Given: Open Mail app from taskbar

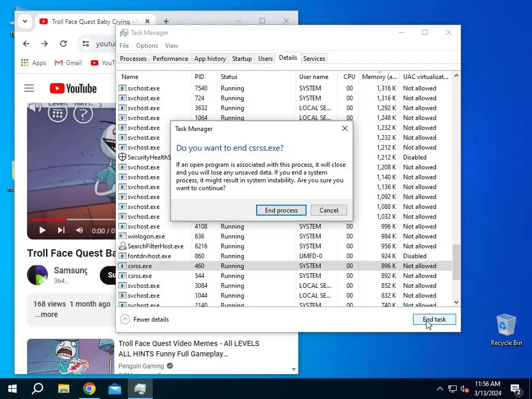Looking at the screenshot, I should click(115, 389).
